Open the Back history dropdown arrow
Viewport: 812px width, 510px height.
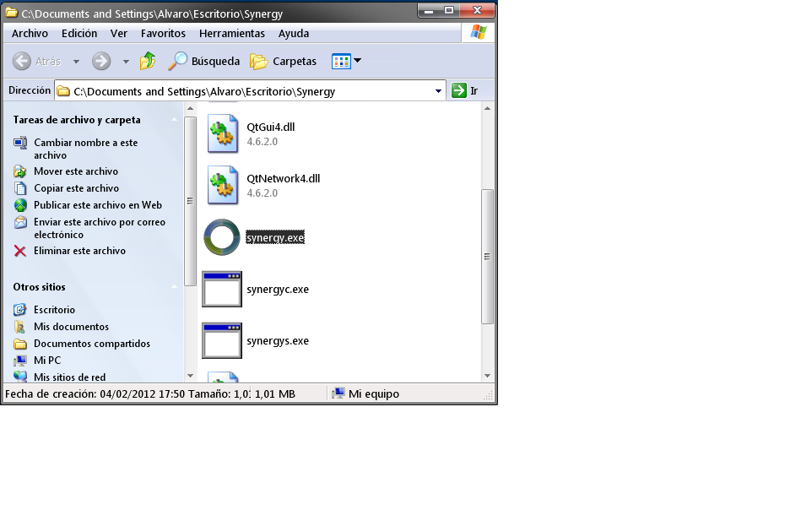[x=76, y=62]
